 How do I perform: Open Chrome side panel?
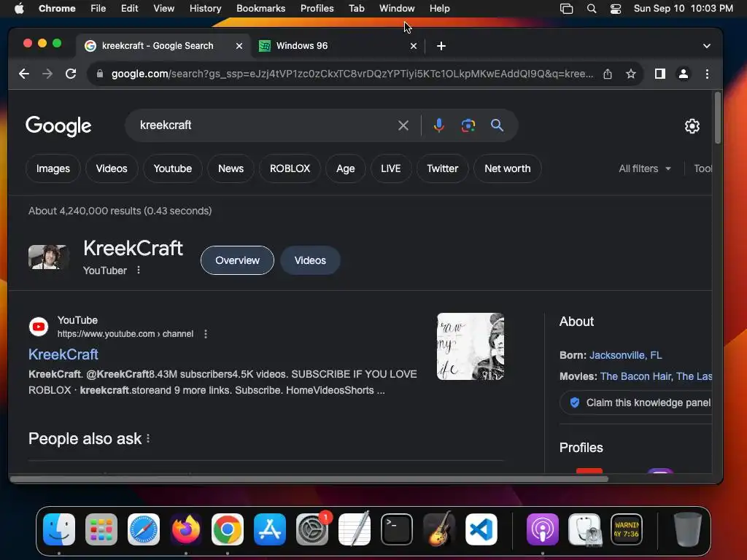[659, 74]
